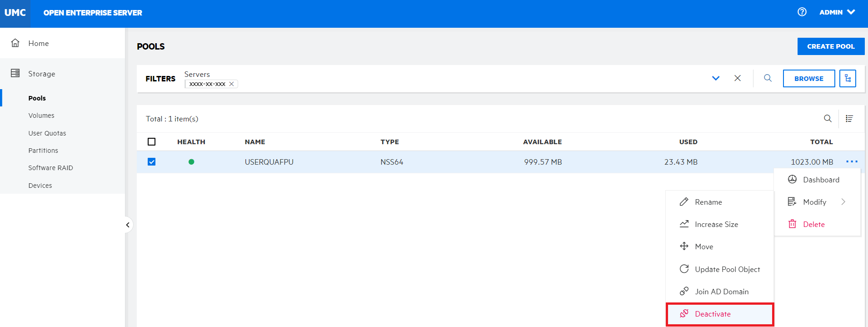Click the pools table search icon
Image resolution: width=868 pixels, height=327 pixels.
[828, 119]
